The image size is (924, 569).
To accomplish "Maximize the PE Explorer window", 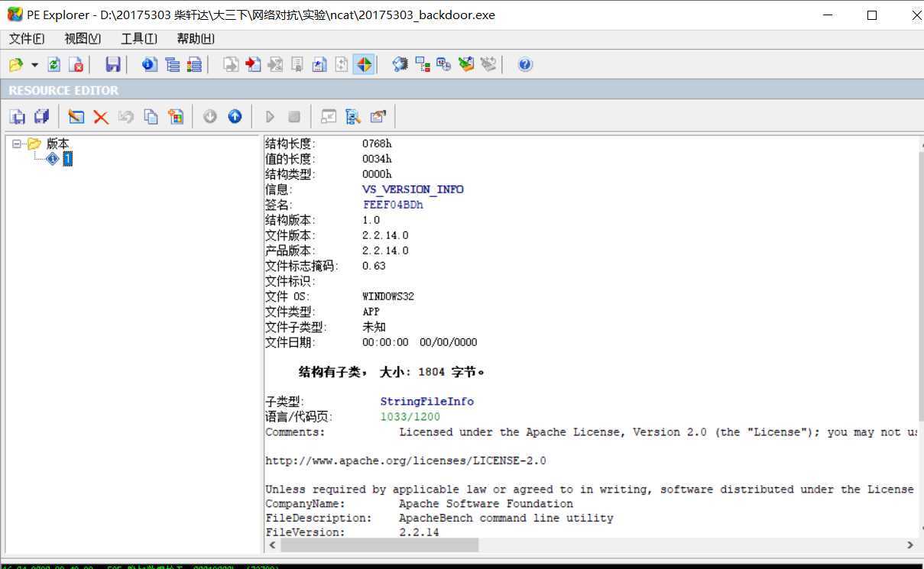I will point(872,15).
